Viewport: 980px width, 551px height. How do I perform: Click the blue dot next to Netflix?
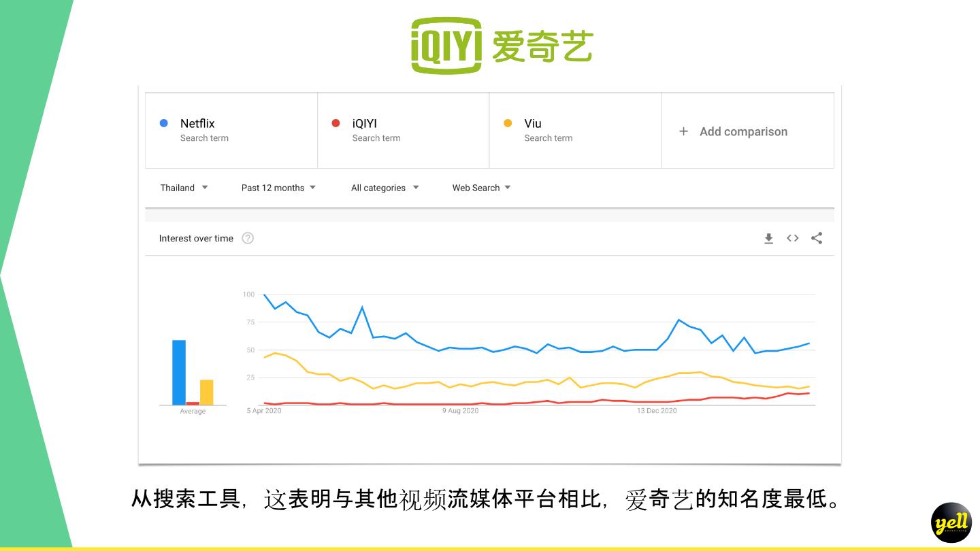pos(163,123)
